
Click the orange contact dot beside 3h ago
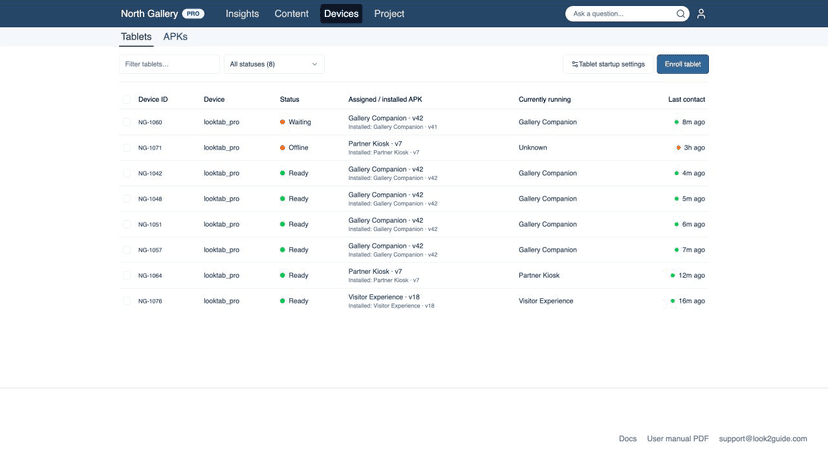click(x=679, y=147)
